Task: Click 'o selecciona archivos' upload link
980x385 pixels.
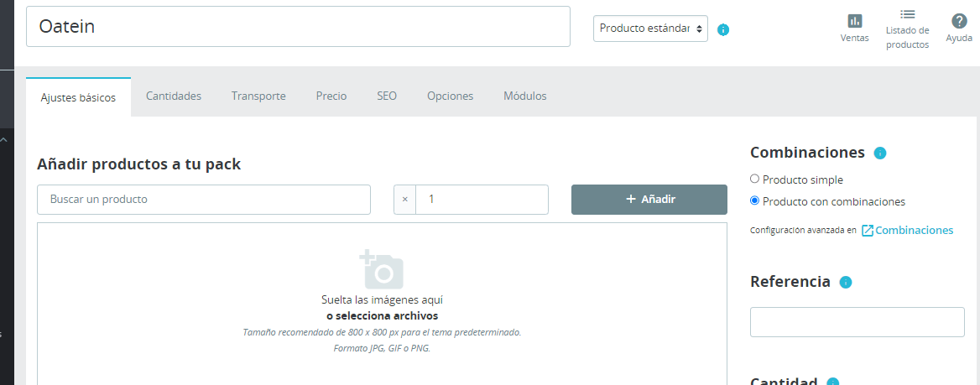Action: (x=382, y=315)
